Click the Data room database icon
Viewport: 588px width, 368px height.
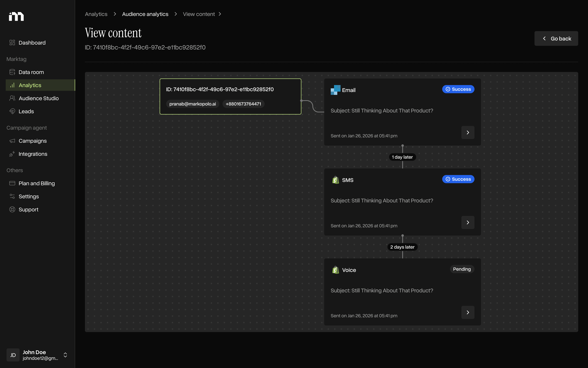[12, 72]
